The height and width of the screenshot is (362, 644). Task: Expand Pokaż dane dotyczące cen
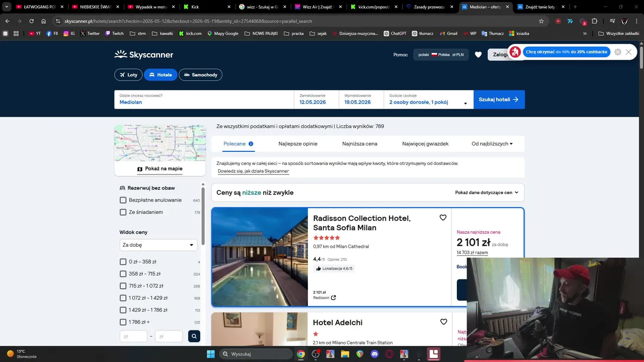point(487,193)
